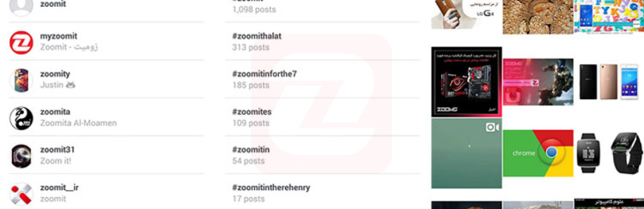View the motherboard advertisement post

click(467, 82)
